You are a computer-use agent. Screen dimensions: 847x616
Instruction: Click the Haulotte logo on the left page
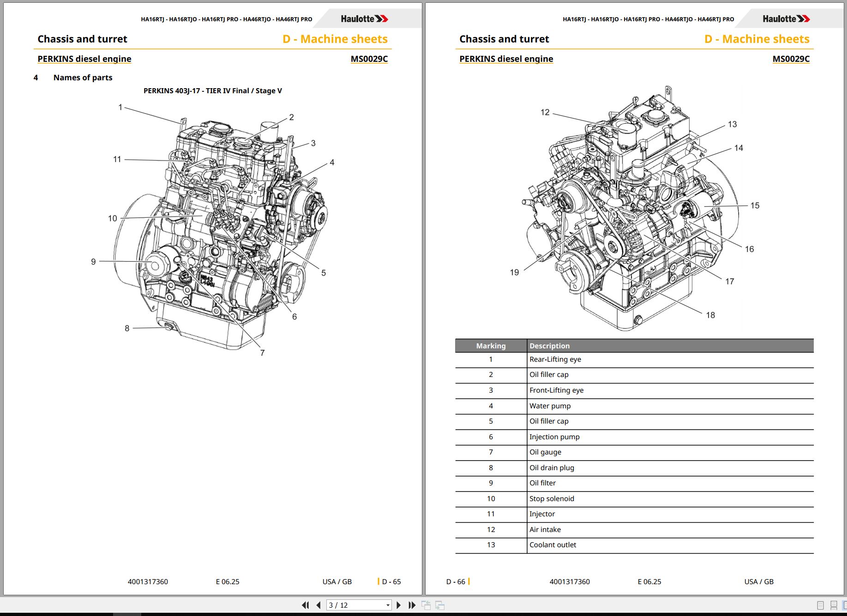point(364,19)
